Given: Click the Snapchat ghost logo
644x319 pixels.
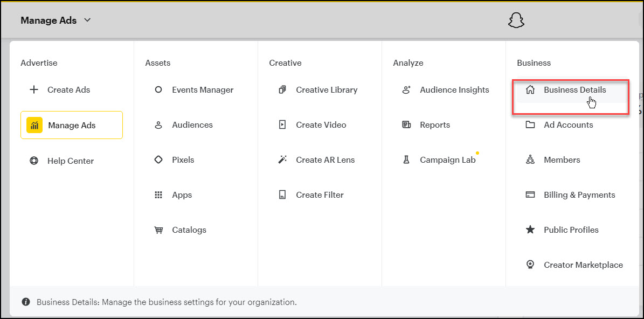Looking at the screenshot, I should (516, 20).
